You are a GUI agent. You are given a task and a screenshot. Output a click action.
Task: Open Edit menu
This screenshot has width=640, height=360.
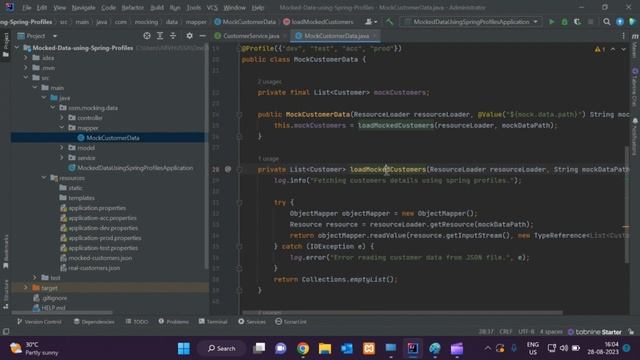point(42,8)
